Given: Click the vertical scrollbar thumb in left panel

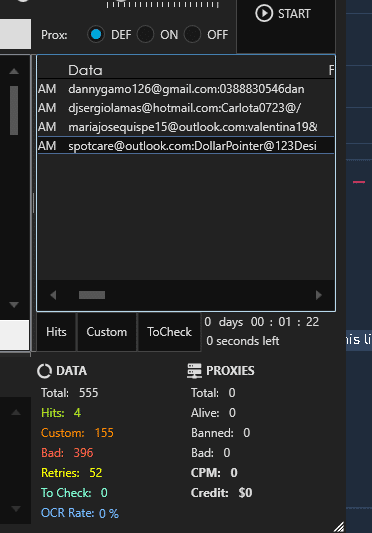Looking at the screenshot, I should [14, 110].
